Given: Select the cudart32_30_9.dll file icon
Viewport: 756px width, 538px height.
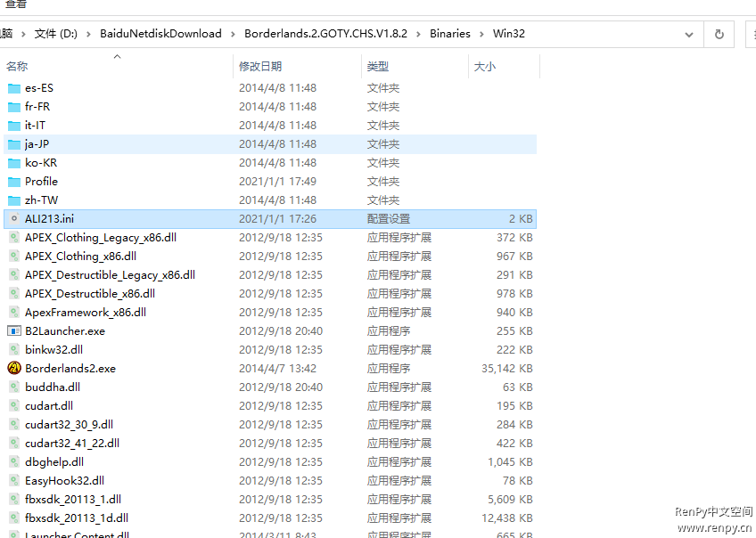Looking at the screenshot, I should tap(14, 425).
